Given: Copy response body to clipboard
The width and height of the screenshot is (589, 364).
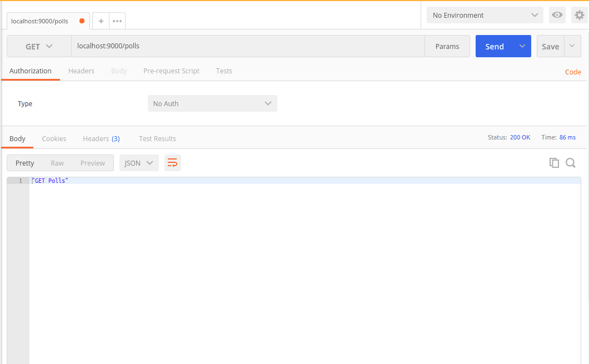Looking at the screenshot, I should coord(554,163).
